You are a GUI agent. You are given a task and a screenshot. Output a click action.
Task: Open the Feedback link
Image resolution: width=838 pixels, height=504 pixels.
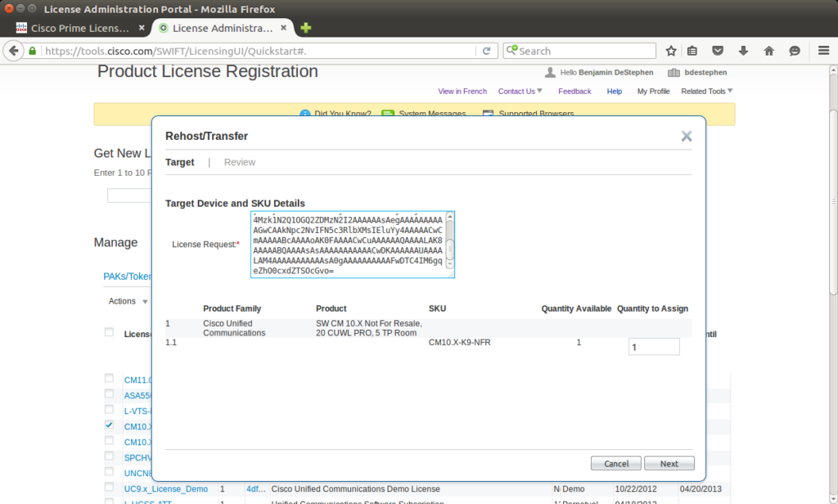click(x=574, y=92)
